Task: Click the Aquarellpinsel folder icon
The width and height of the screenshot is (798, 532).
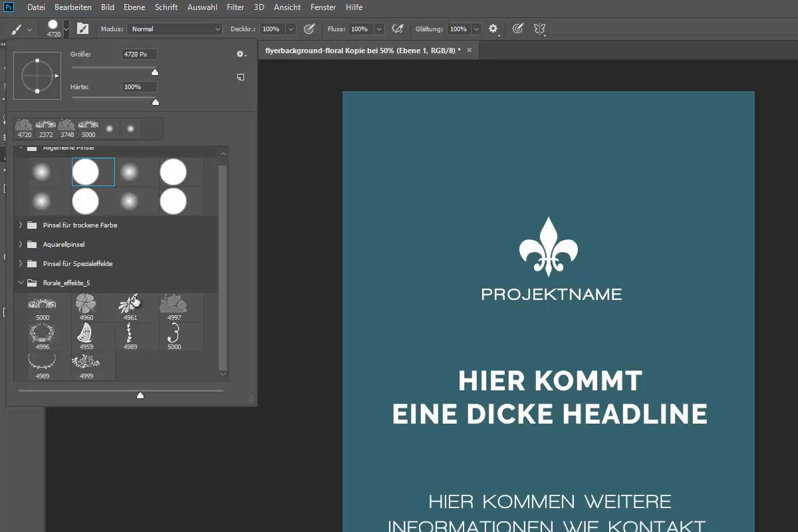Action: (x=32, y=244)
